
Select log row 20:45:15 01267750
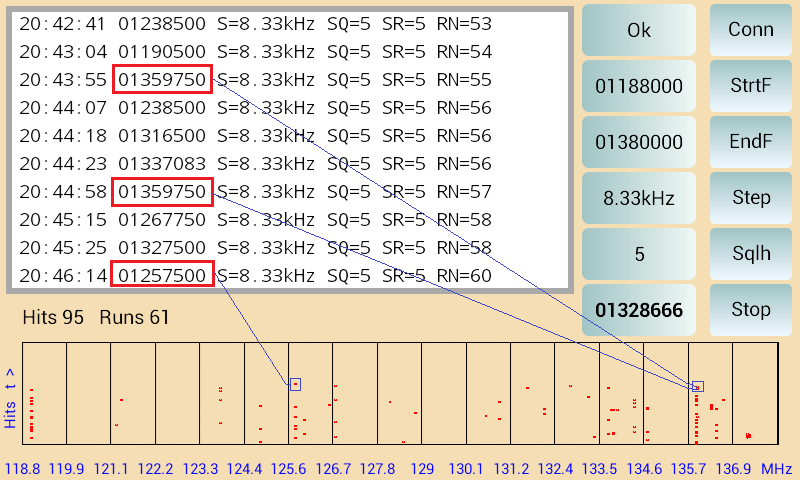point(256,220)
